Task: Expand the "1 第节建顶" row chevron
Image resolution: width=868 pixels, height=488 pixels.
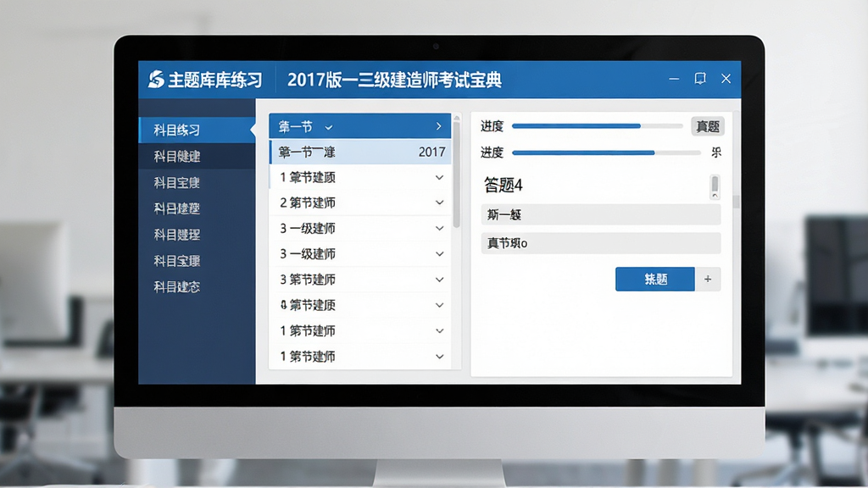Action: (440, 178)
